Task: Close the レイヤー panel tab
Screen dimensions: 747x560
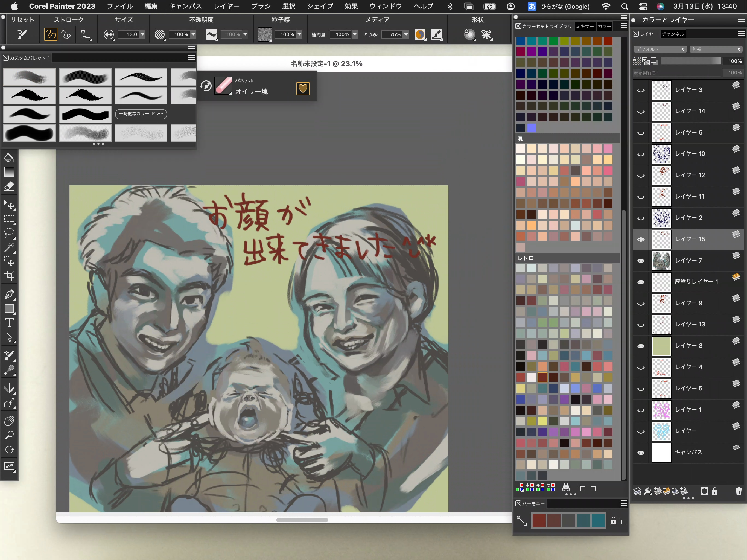Action: 635,34
